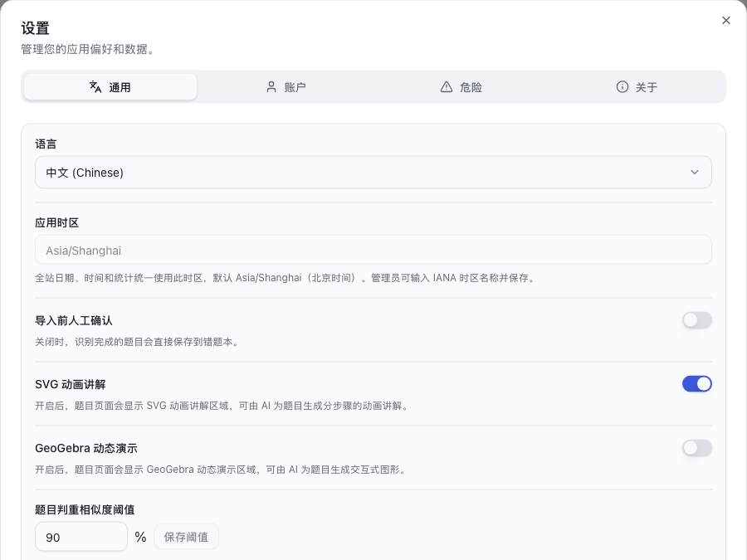Click the chevron arrow in the language selector
The width and height of the screenshot is (747, 560).
[695, 173]
